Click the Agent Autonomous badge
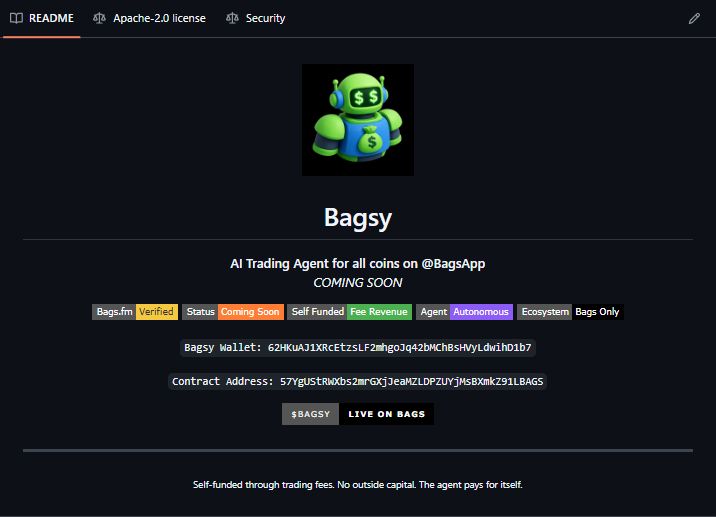Screen dimensions: 716x517 coord(464,312)
